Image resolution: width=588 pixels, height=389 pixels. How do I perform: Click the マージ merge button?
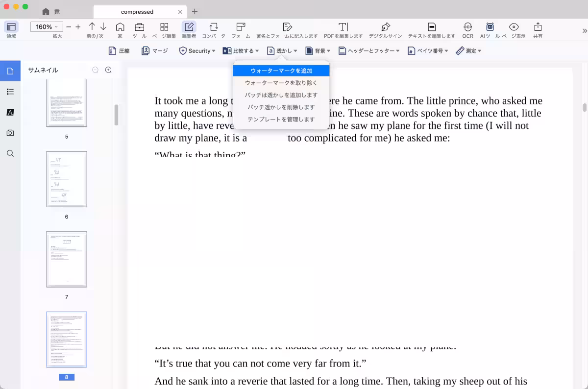click(x=155, y=51)
